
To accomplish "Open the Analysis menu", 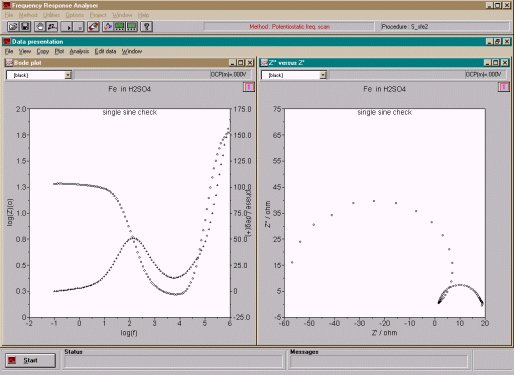I will click(79, 51).
